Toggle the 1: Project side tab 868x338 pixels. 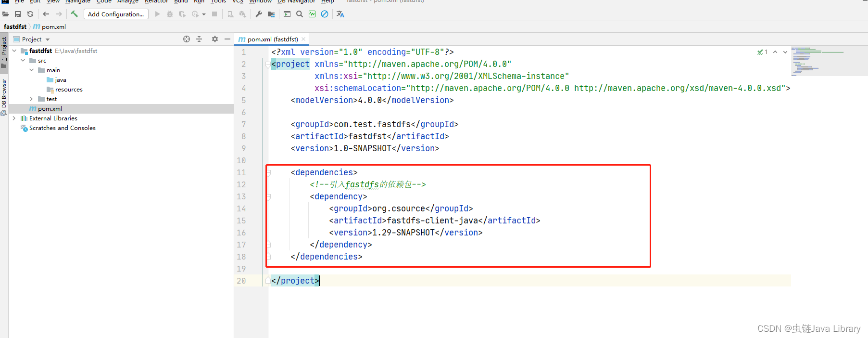(x=4, y=53)
